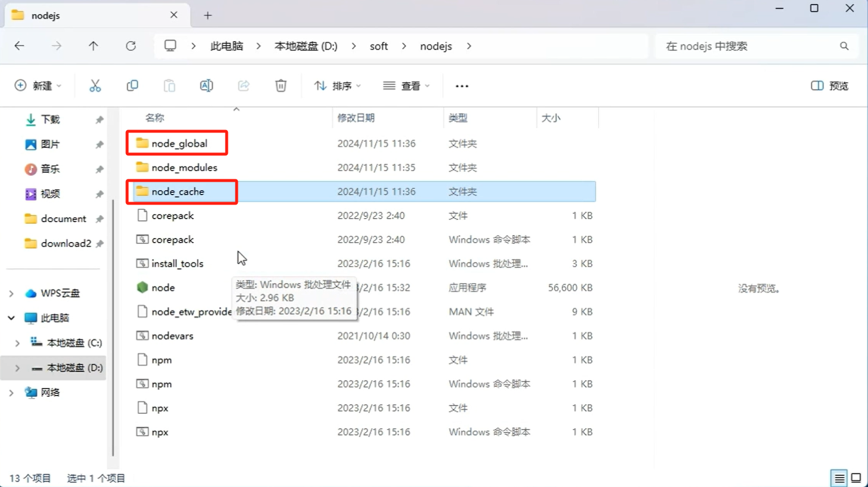Unpin 图片 using its pin icon
The height and width of the screenshot is (487, 868).
pos(100,144)
